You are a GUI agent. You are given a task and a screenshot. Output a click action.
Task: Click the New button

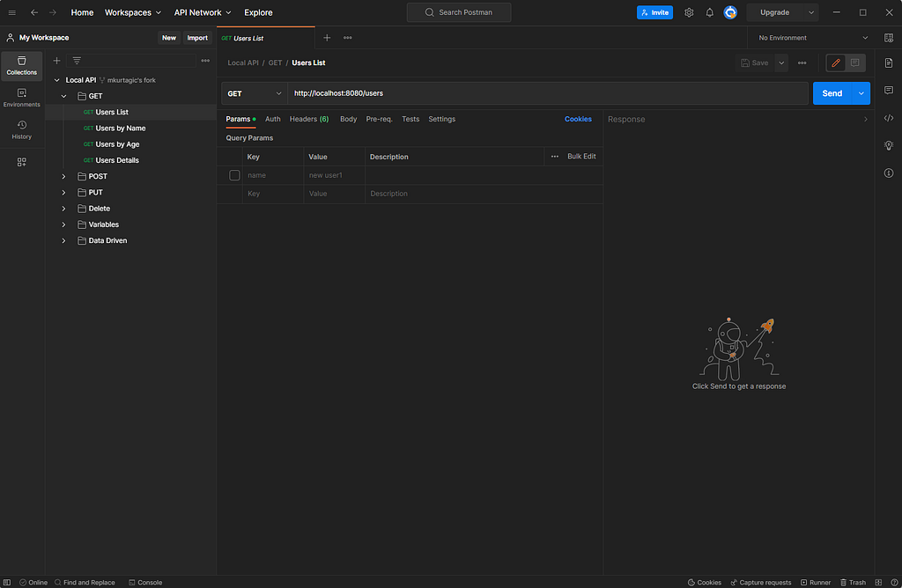pos(168,38)
